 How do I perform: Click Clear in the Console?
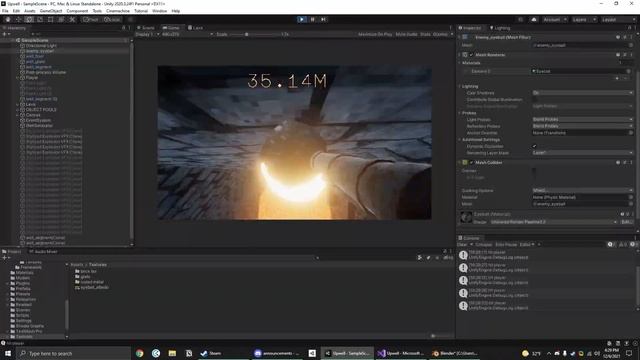tap(462, 244)
